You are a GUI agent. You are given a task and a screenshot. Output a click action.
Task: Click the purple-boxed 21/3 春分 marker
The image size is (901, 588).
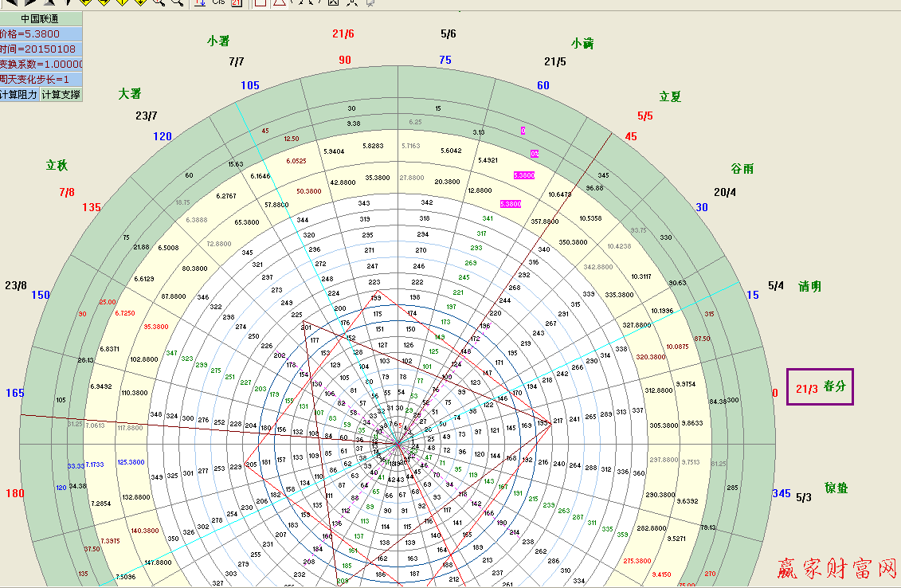pyautogui.click(x=820, y=387)
